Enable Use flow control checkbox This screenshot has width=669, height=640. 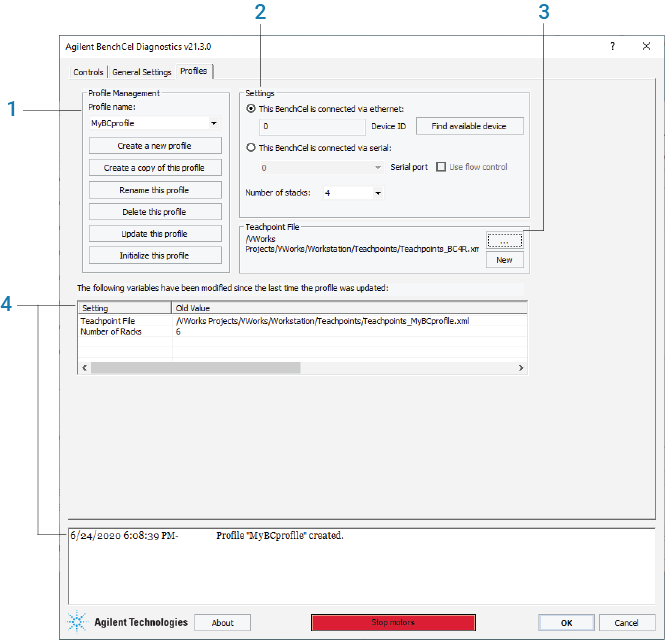(x=441, y=167)
